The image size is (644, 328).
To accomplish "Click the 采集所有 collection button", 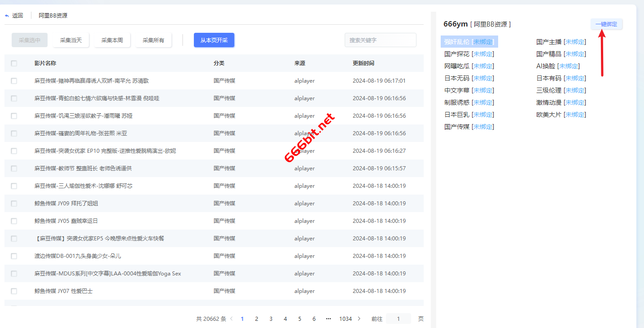I will click(x=153, y=40).
